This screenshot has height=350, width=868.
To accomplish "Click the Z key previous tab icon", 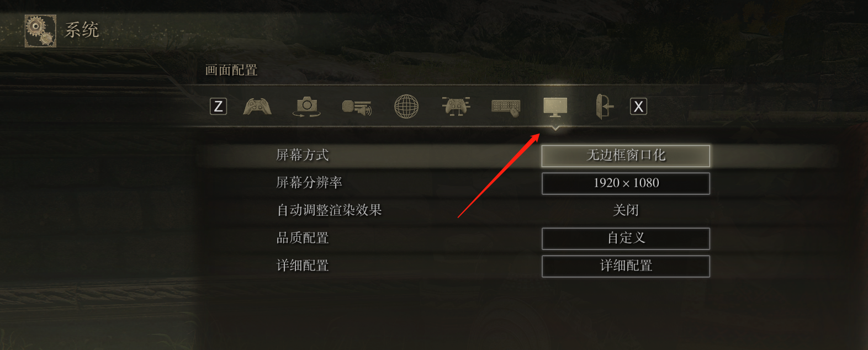I will [219, 107].
